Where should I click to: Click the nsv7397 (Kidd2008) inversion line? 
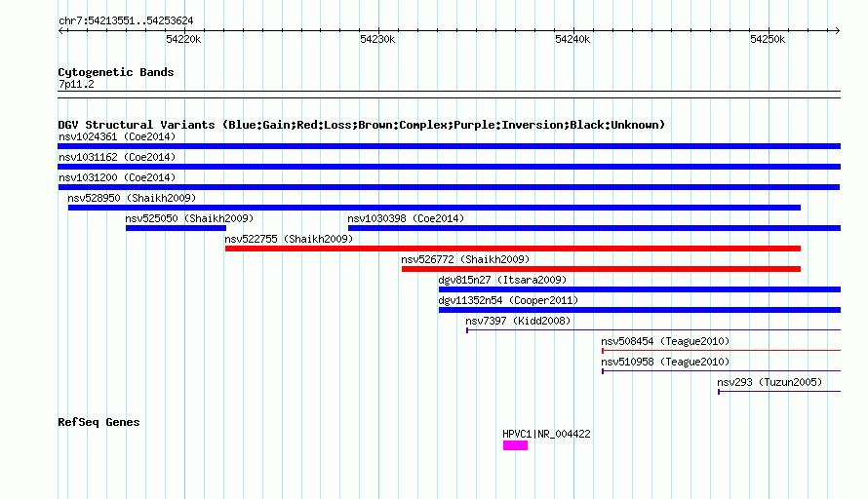[x=653, y=330]
